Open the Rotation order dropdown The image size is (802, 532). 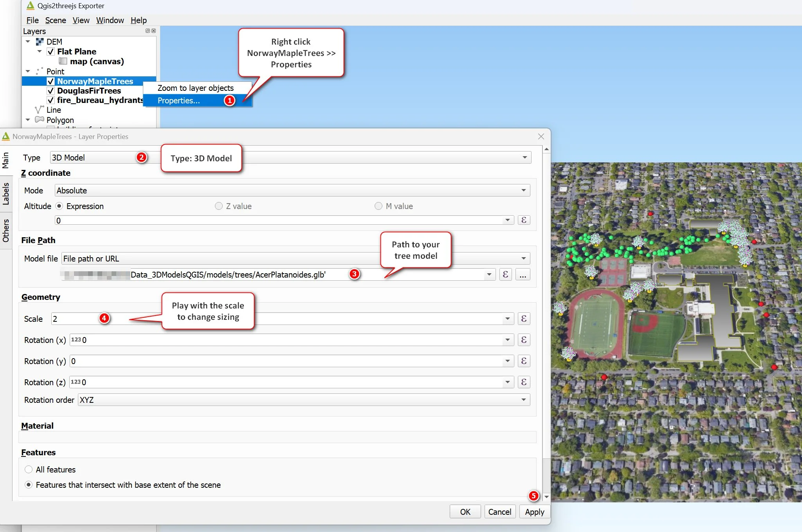(524, 400)
